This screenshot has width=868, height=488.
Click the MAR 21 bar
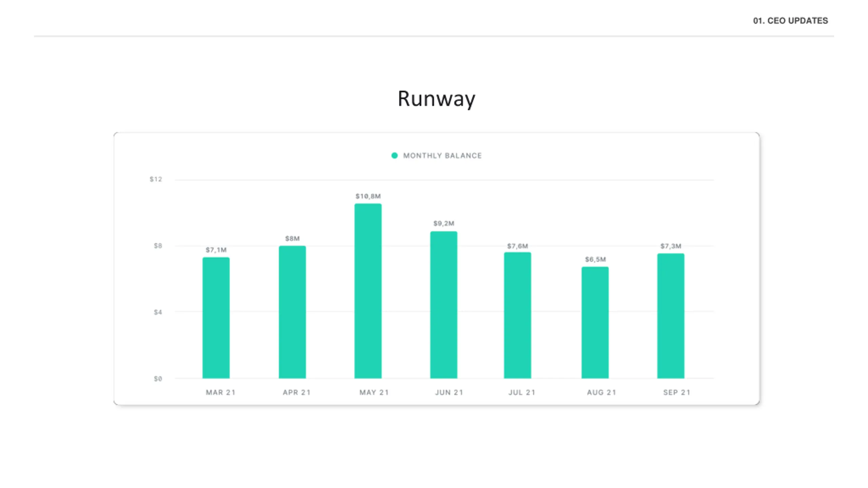216,318
